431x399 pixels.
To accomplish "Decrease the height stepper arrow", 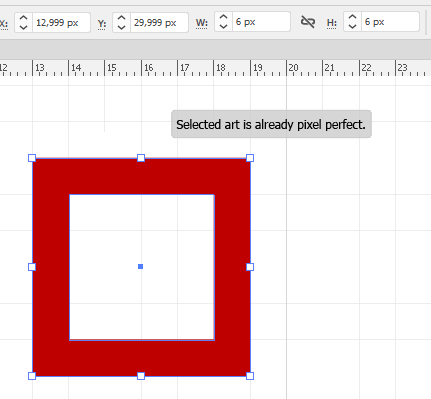I will 353,26.
